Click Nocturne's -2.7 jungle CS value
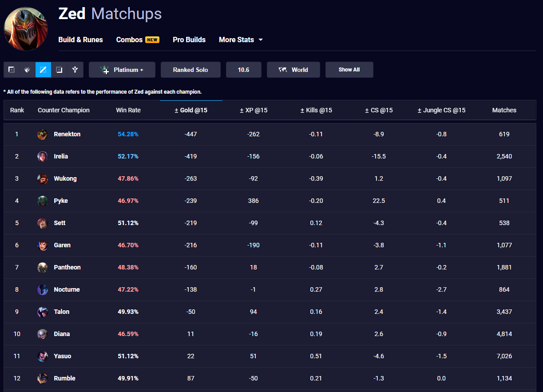 pyautogui.click(x=441, y=289)
